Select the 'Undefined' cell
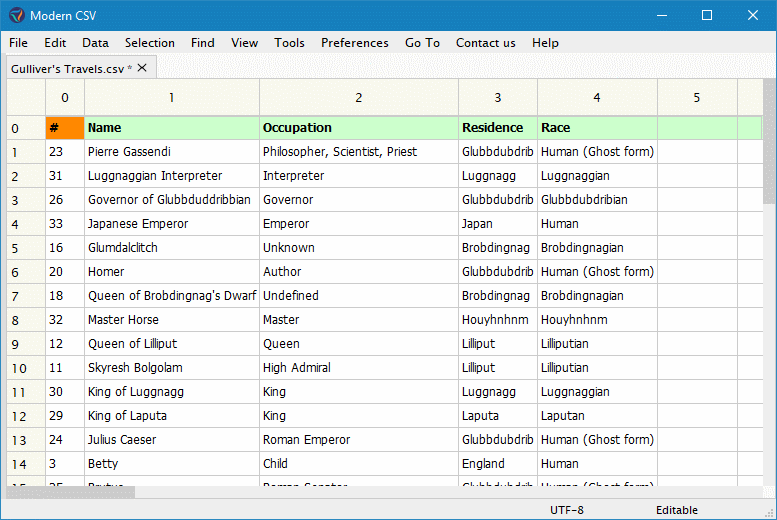The image size is (777, 520). click(359, 296)
